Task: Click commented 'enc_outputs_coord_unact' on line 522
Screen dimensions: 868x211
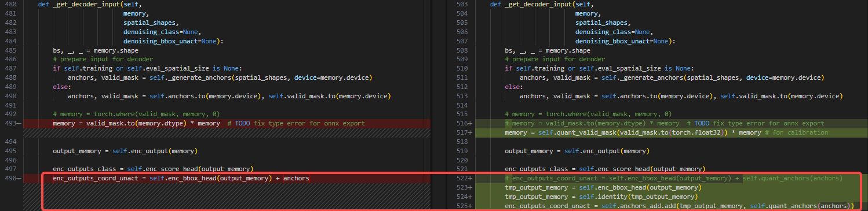Action: click(555, 178)
